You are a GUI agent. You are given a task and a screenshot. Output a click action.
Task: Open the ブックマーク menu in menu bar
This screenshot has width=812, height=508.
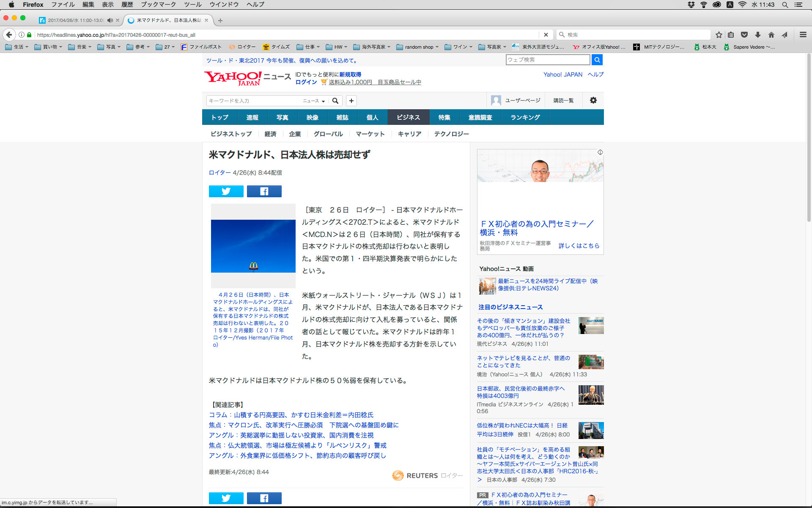158,5
